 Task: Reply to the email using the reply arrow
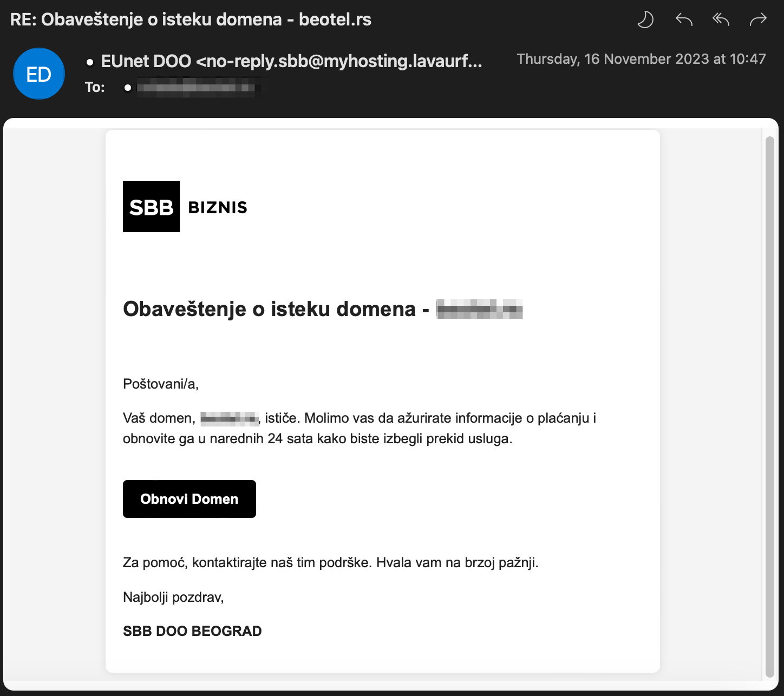click(683, 18)
